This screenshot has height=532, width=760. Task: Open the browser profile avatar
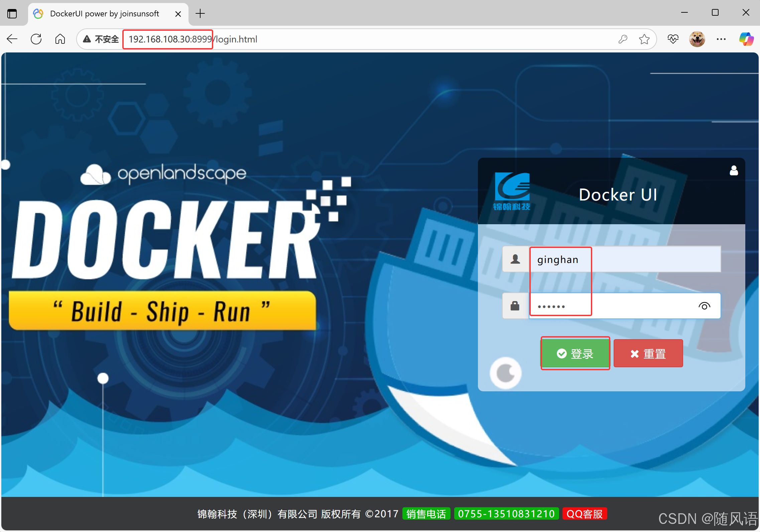pyautogui.click(x=697, y=39)
